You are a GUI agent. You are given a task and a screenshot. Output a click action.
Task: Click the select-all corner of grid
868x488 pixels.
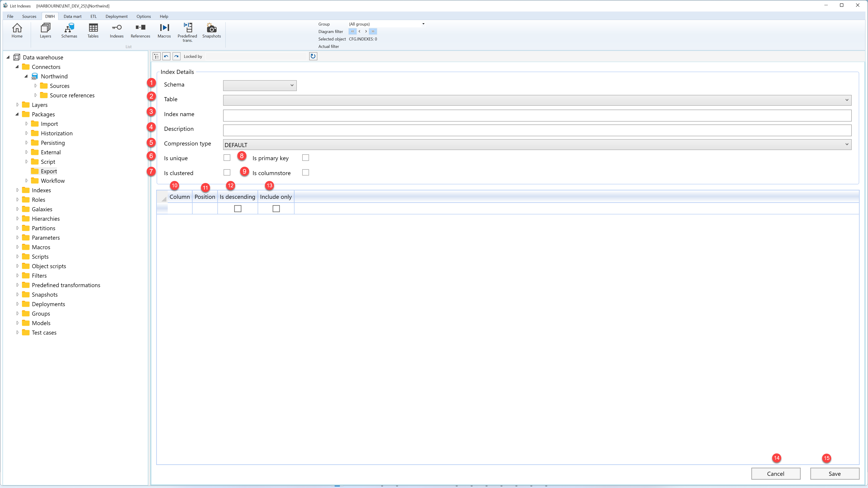(x=163, y=197)
